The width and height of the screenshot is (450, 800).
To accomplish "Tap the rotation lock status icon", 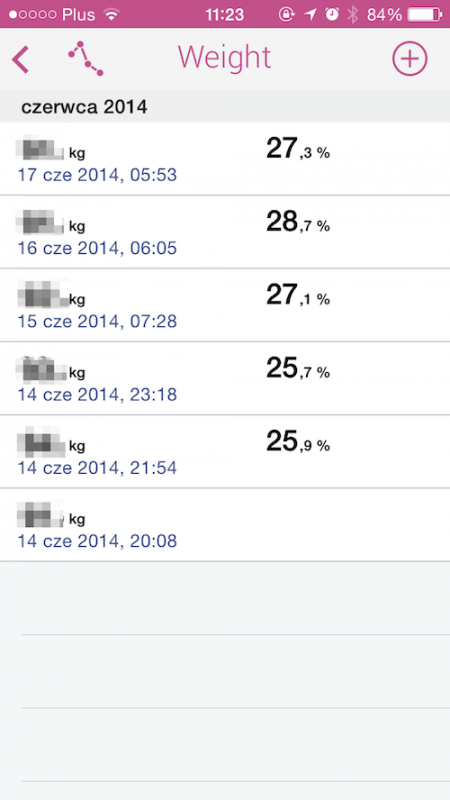I will click(286, 14).
